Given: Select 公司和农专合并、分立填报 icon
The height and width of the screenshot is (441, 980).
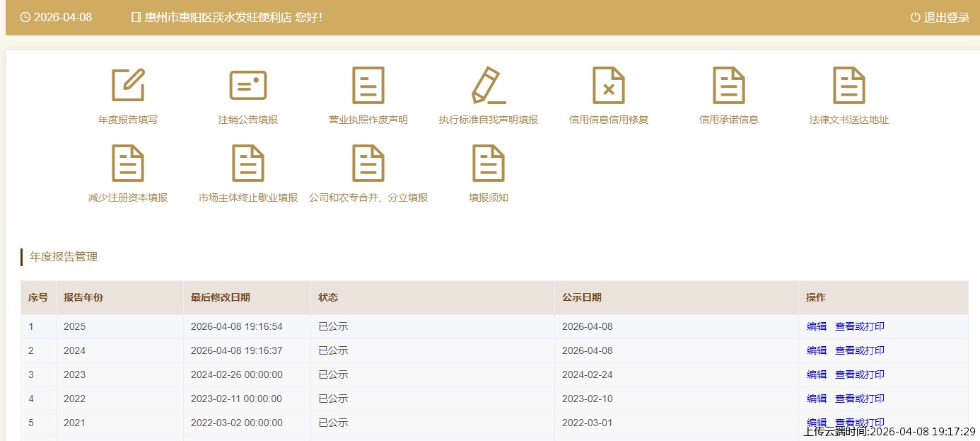Looking at the screenshot, I should 368,164.
